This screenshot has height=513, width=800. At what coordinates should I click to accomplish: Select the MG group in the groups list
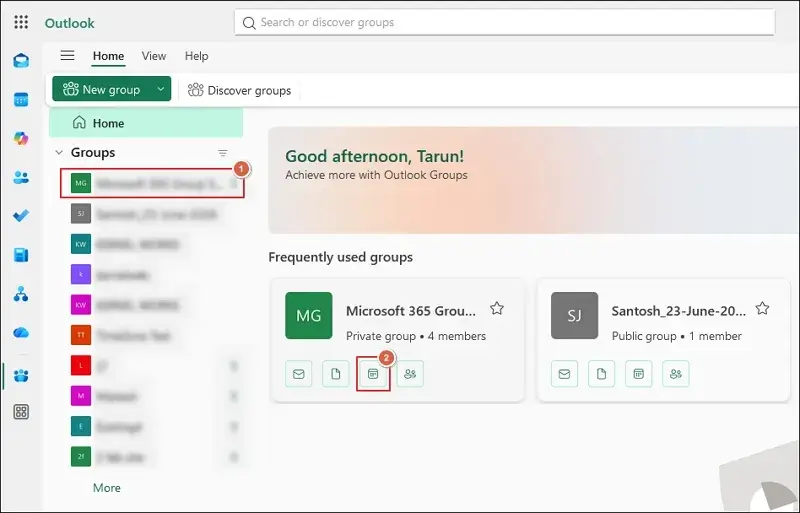pyautogui.click(x=152, y=183)
